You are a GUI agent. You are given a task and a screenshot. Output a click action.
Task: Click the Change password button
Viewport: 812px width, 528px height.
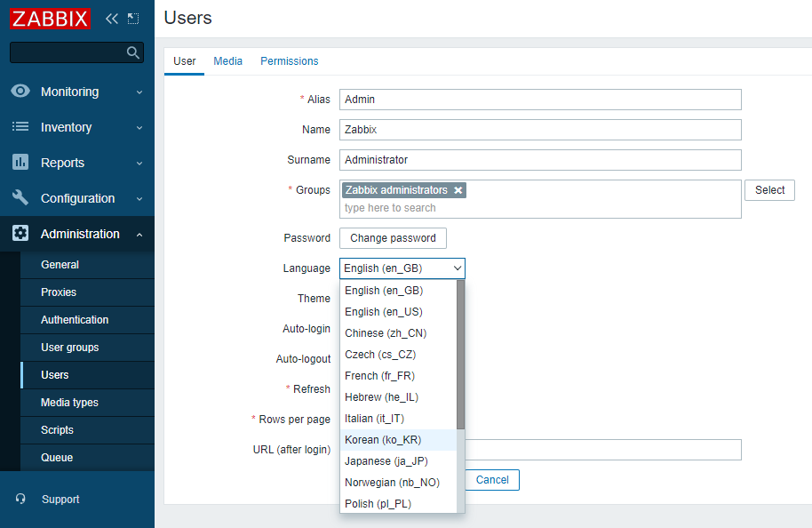point(393,238)
